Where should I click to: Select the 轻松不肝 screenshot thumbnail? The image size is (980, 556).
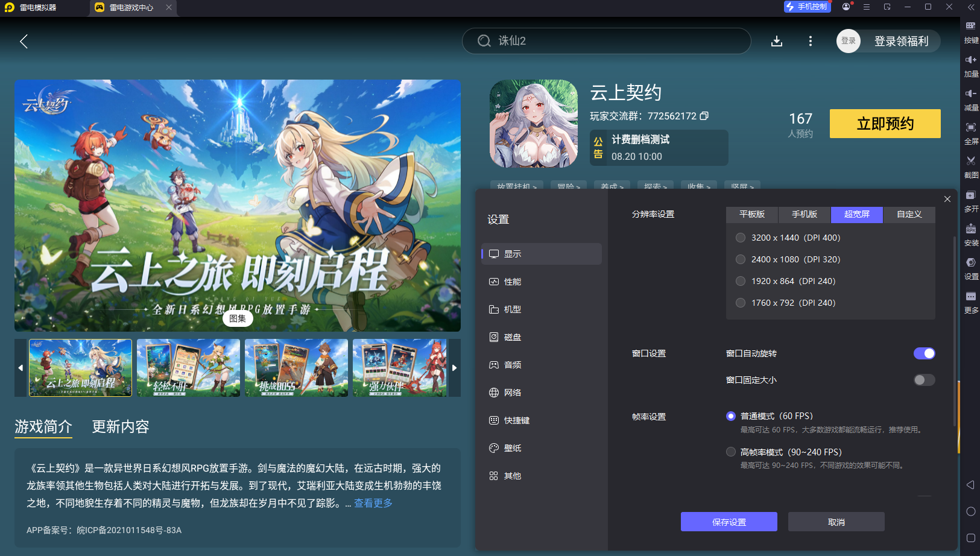188,368
